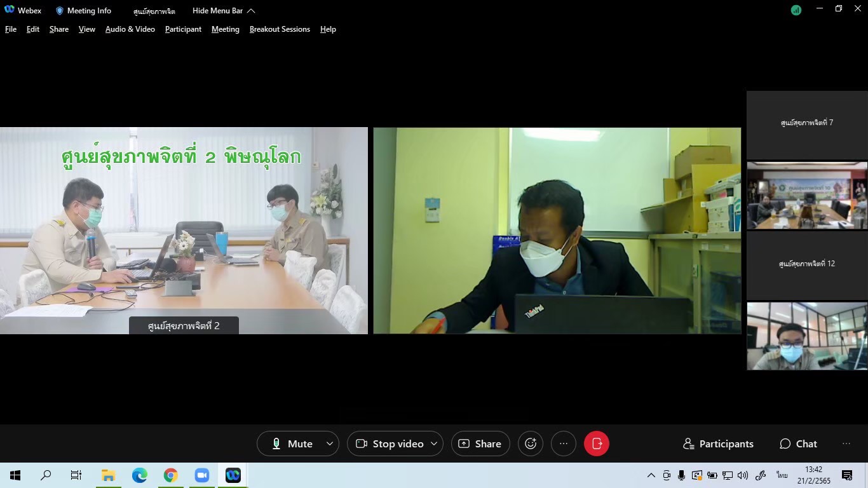
Task: Click the green connection status indicator icon
Action: coord(796,10)
